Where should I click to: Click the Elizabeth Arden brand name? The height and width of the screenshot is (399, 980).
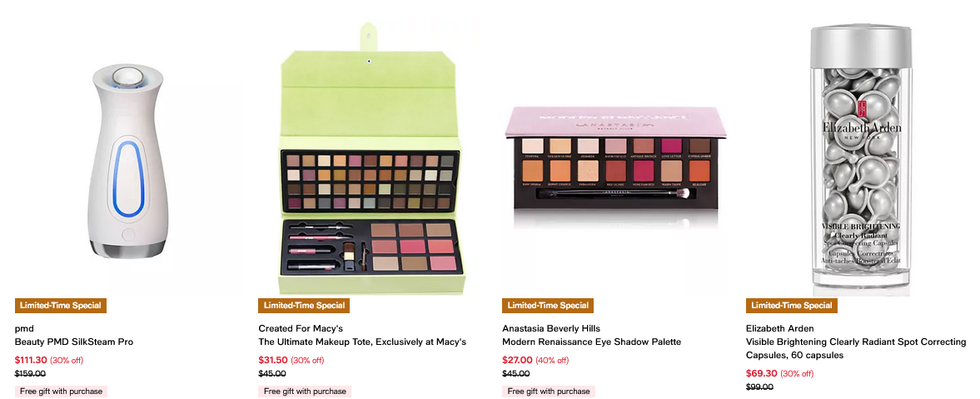[x=780, y=328]
